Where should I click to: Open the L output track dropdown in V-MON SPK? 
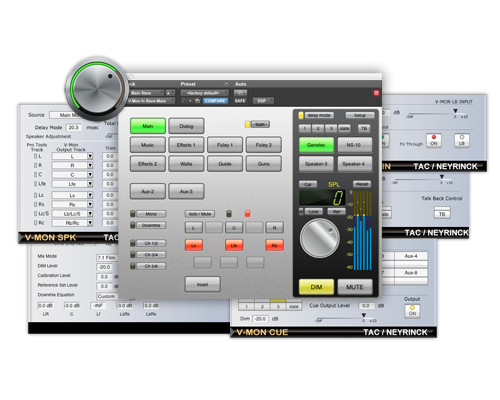pyautogui.click(x=72, y=156)
